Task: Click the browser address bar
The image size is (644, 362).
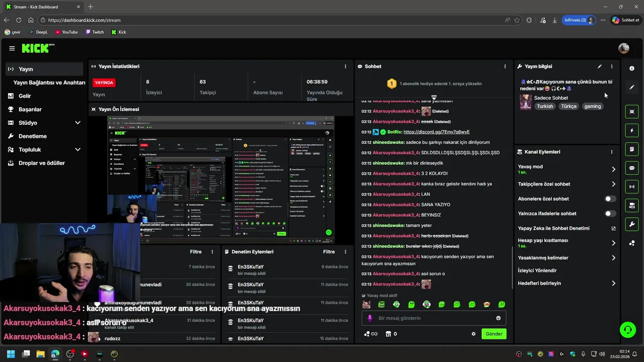Action: click(272, 20)
